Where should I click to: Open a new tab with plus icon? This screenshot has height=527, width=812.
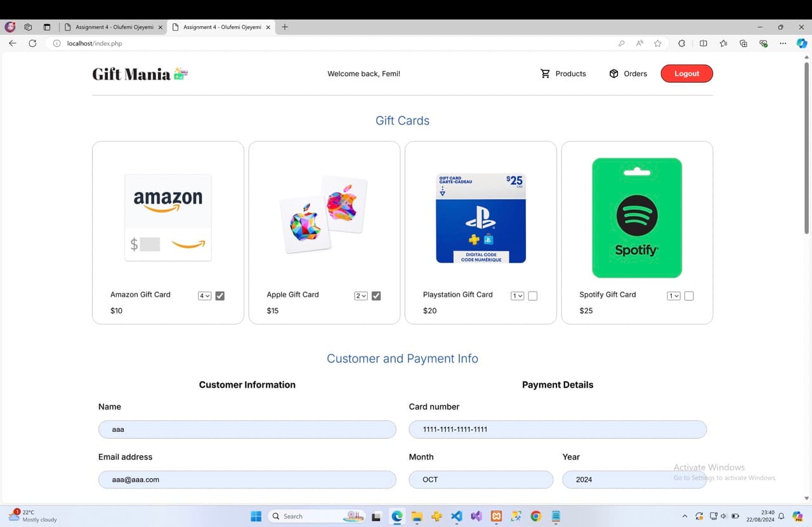[285, 27]
